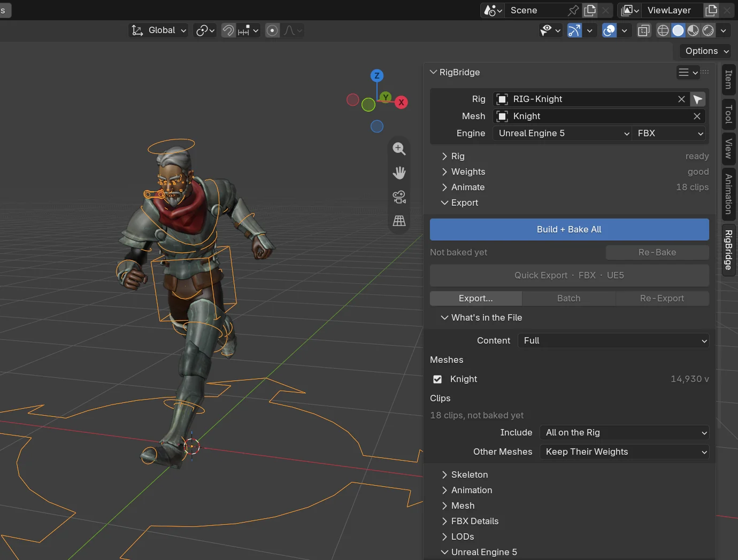Switch to the Item sidebar tab
This screenshot has width=738, height=560.
728,80
